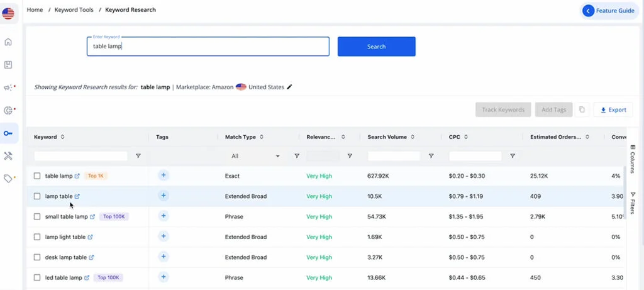Focus the Search Volume filter input
This screenshot has width=644, height=290.
pos(394,156)
